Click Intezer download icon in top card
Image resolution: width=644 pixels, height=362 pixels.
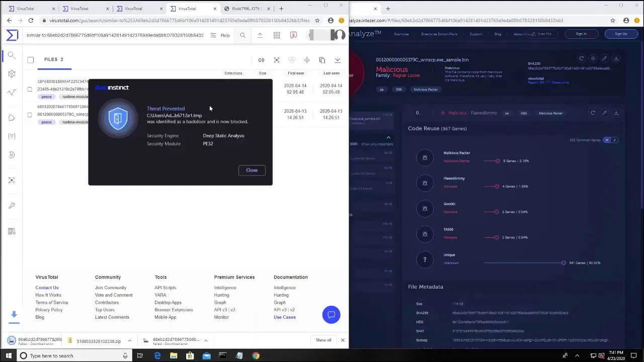pos(616,58)
